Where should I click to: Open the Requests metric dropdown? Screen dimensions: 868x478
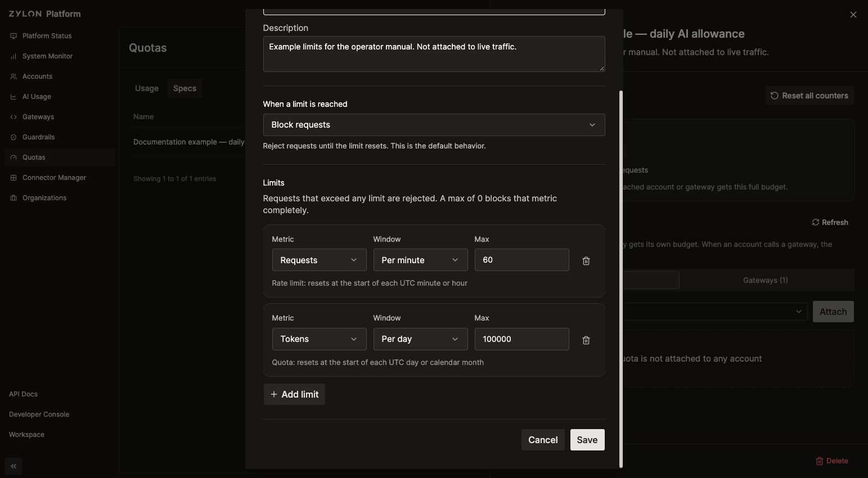click(319, 260)
